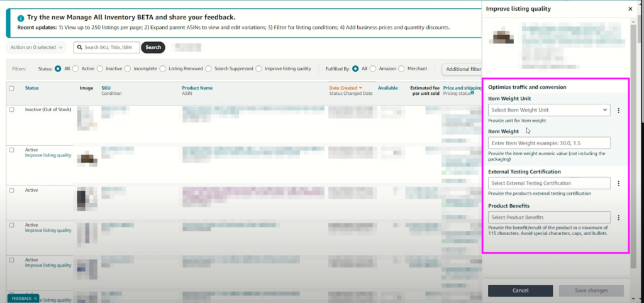Sort by SKU column header
This screenshot has width=644, height=303.
[x=106, y=88]
